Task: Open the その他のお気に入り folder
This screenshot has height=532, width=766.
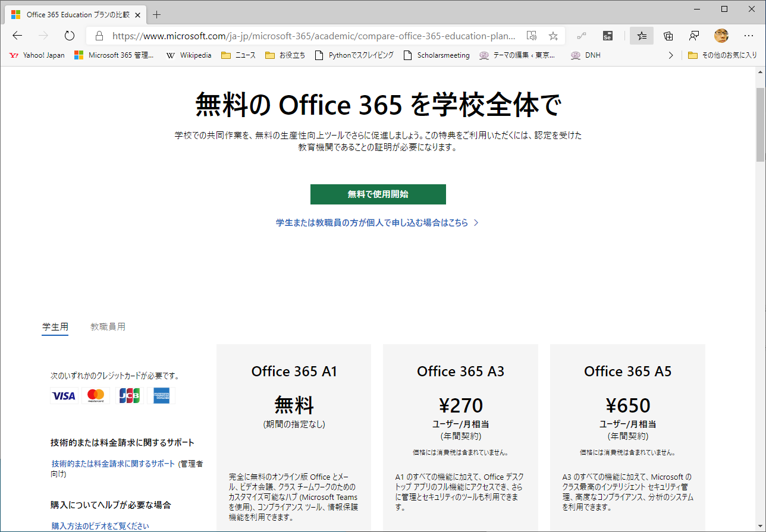Action: point(722,55)
